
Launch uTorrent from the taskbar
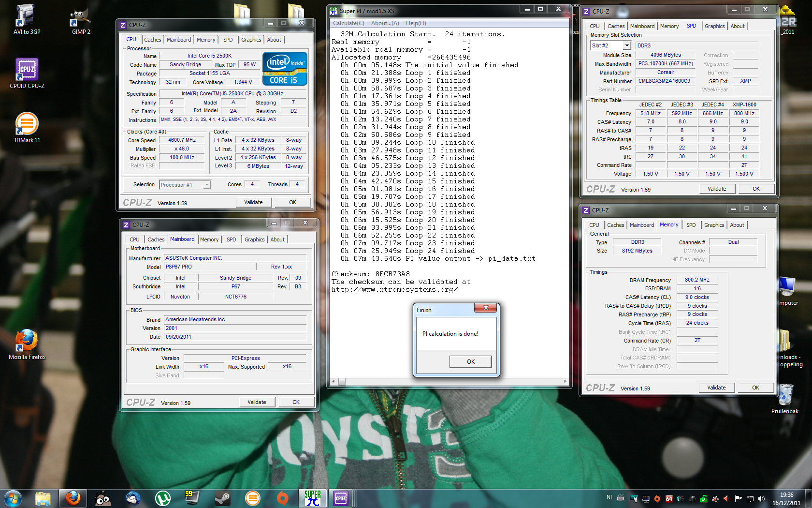click(163, 498)
